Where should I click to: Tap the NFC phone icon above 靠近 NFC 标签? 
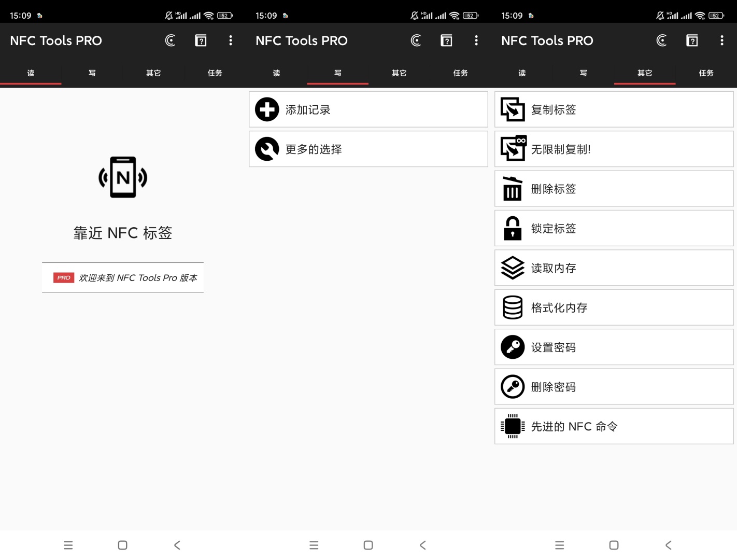123,177
